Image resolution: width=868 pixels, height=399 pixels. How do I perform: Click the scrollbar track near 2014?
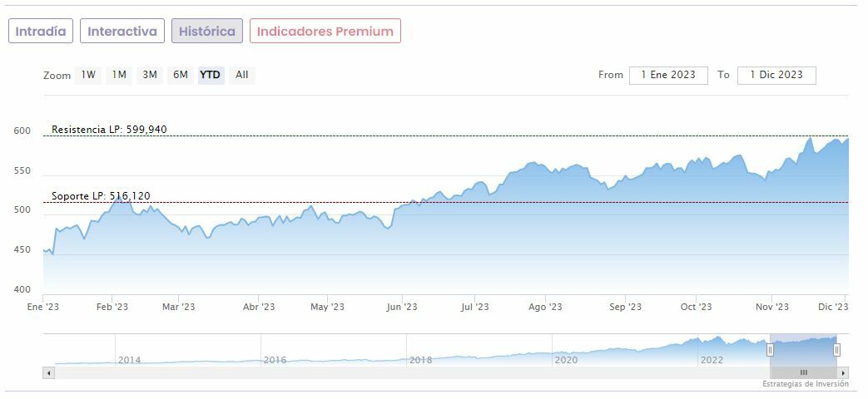click(x=129, y=372)
